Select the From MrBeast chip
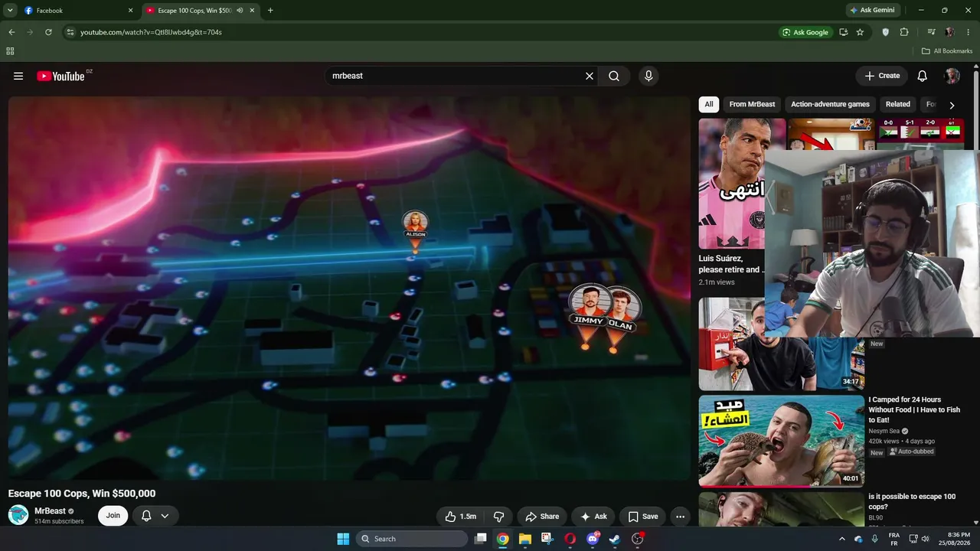The height and width of the screenshot is (551, 980). pyautogui.click(x=752, y=104)
